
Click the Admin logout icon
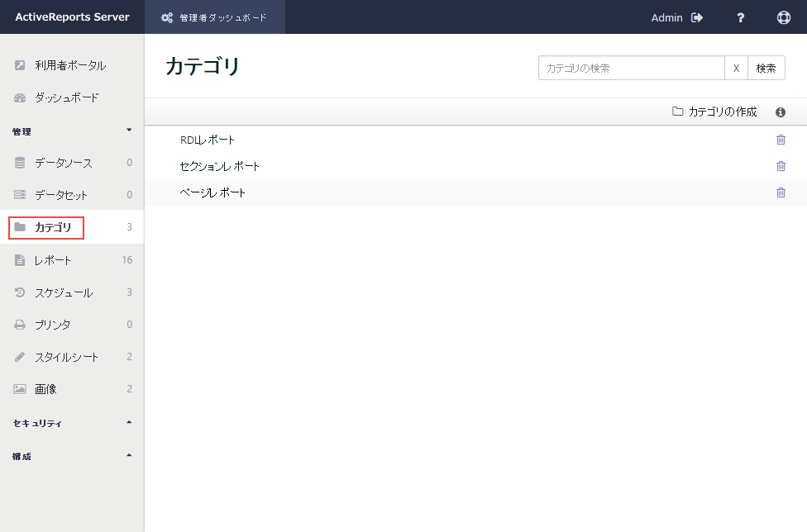(697, 17)
